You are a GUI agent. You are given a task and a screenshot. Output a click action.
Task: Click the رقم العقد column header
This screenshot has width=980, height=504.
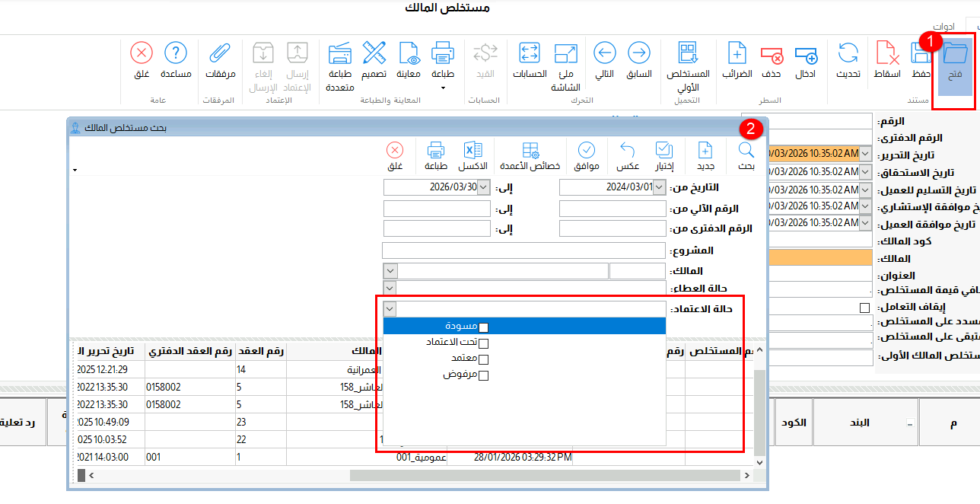pos(261,351)
